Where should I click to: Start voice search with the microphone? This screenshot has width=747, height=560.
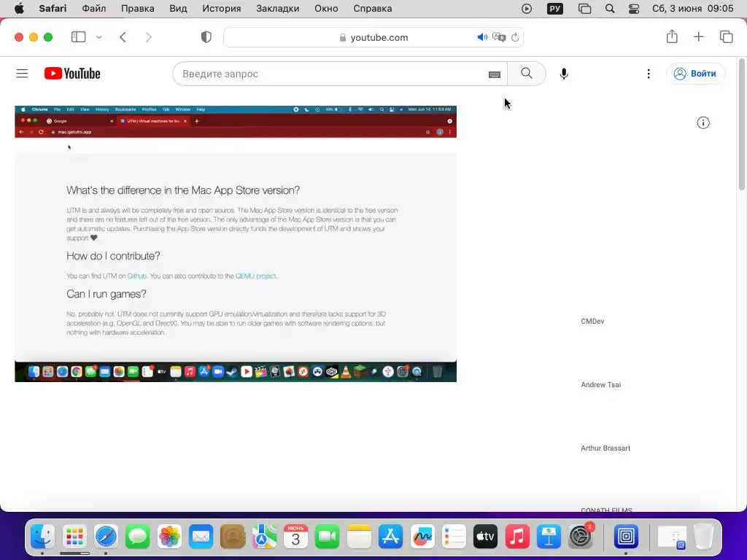tap(564, 74)
